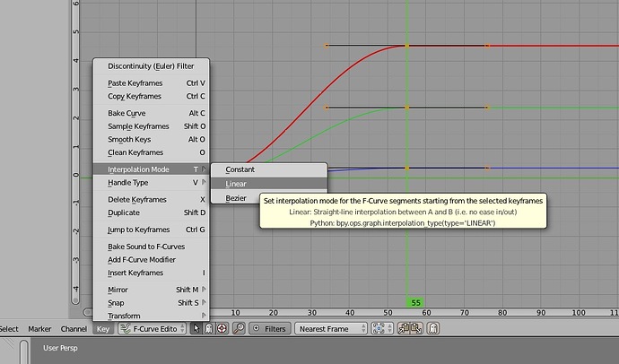The width and height of the screenshot is (619, 364).
Task: Click frame number 100 on timeline ruler
Action: coord(579,313)
